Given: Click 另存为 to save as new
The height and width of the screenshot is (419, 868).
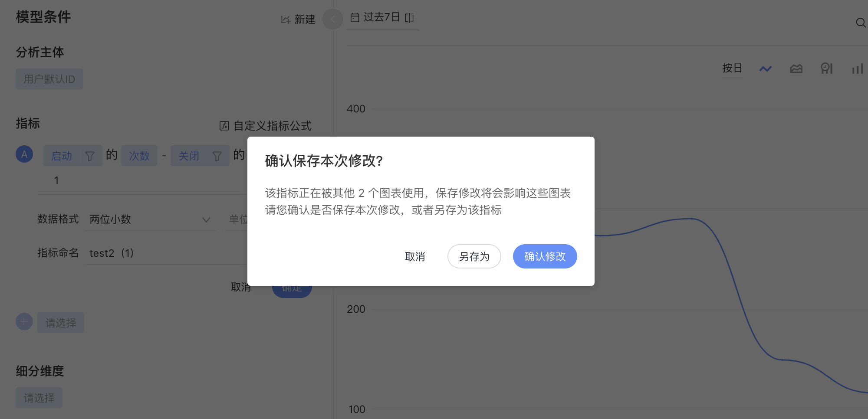Looking at the screenshot, I should [x=474, y=256].
